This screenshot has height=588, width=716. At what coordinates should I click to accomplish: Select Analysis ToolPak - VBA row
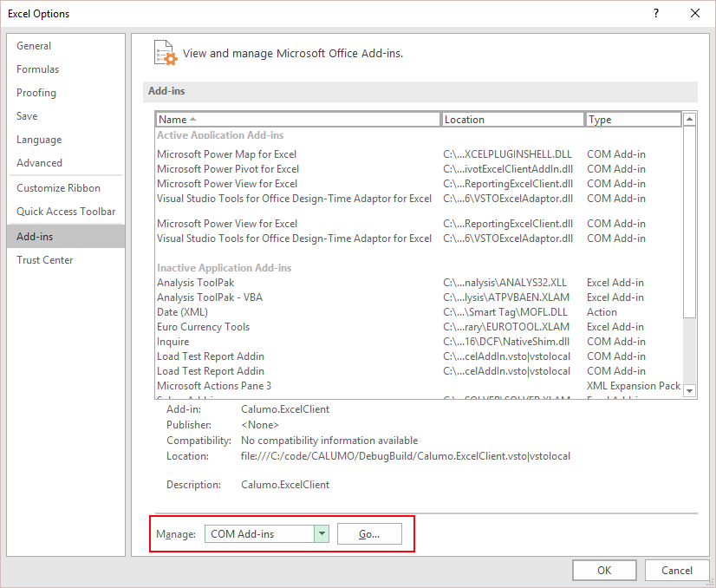[x=418, y=297]
